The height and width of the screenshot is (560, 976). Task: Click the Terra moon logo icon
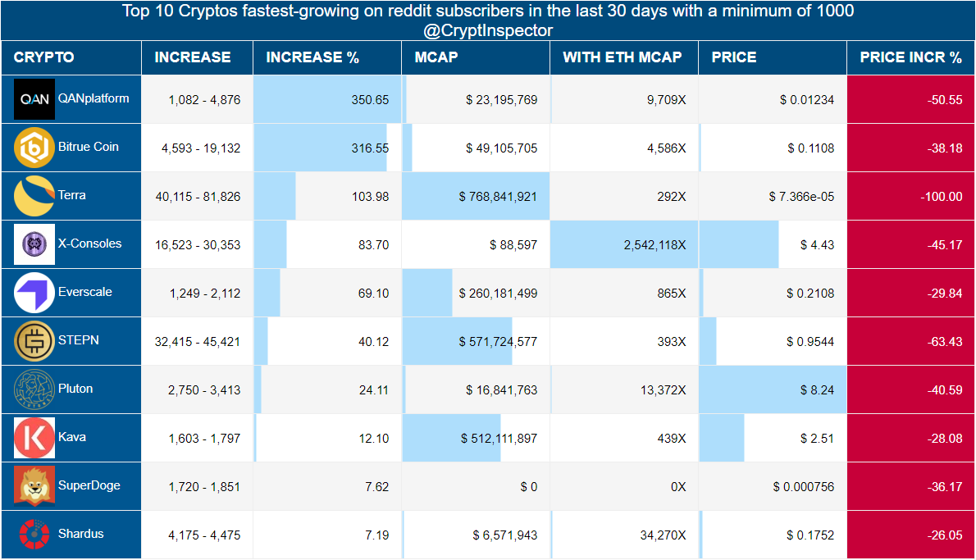(34, 197)
